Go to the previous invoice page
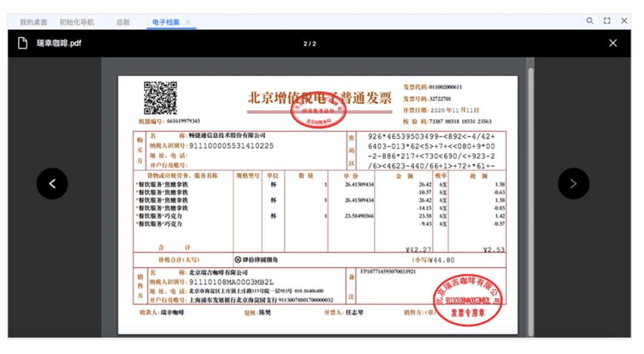The height and width of the screenshot is (354, 644). [52, 184]
